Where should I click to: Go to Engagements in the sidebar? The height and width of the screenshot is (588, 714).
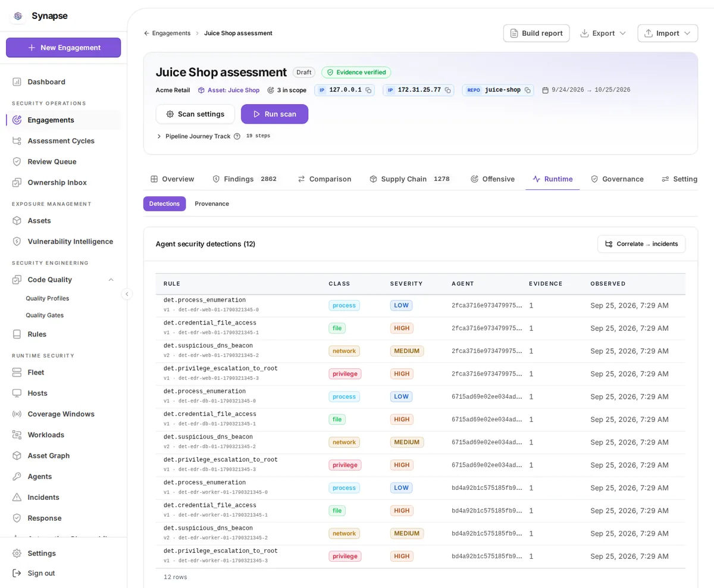[64, 120]
